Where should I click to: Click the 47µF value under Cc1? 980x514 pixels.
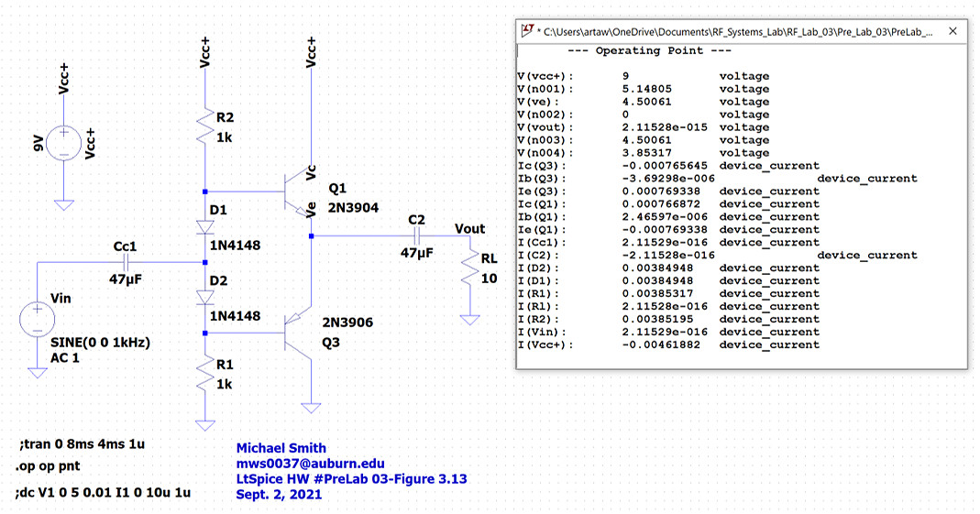[x=126, y=279]
